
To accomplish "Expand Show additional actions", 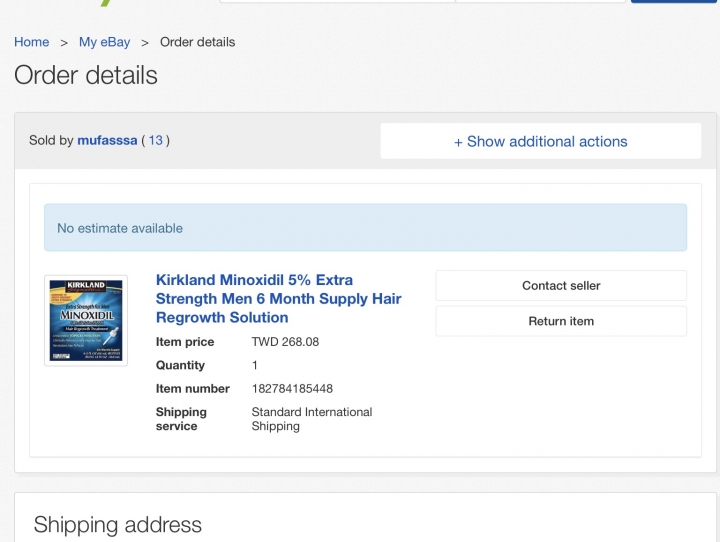I will click(540, 141).
